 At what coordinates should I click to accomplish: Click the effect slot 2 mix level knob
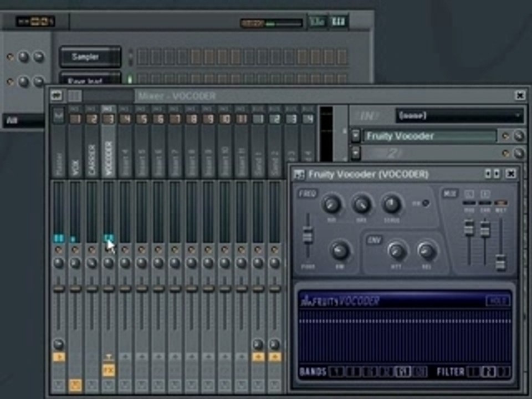coord(519,154)
